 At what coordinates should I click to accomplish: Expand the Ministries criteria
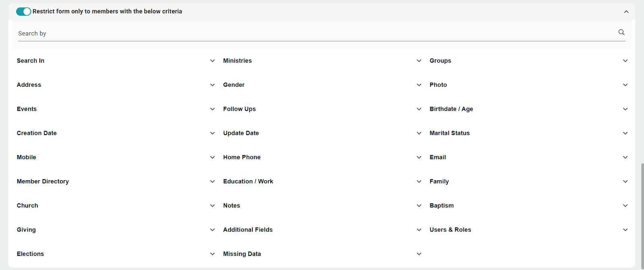pyautogui.click(x=419, y=61)
